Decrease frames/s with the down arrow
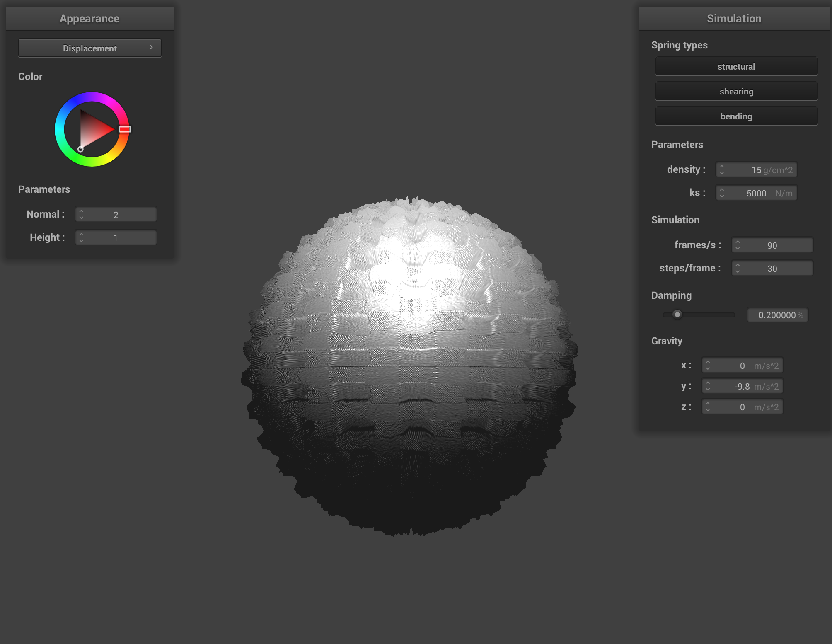 738,248
